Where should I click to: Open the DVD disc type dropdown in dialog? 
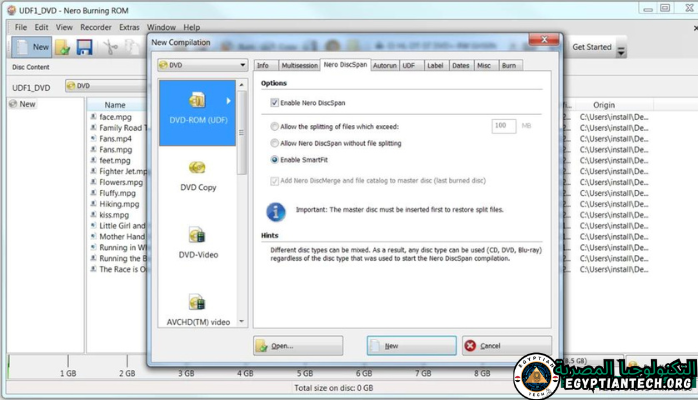pos(201,65)
